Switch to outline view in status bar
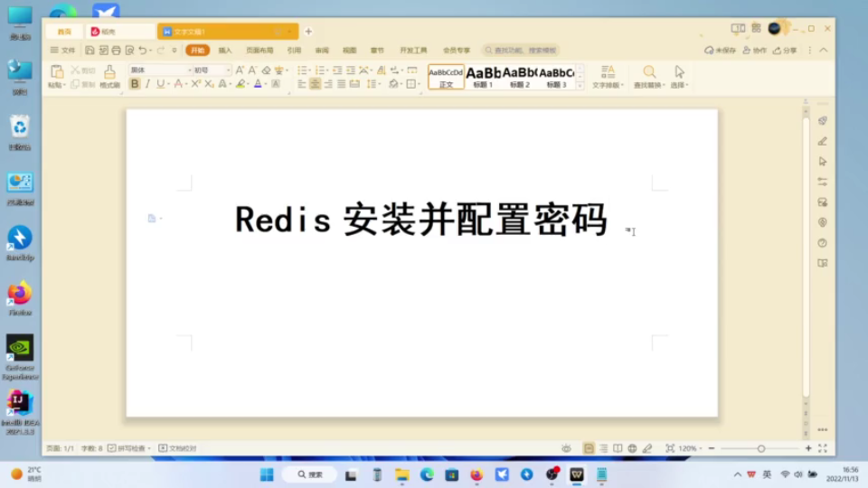 click(x=603, y=448)
